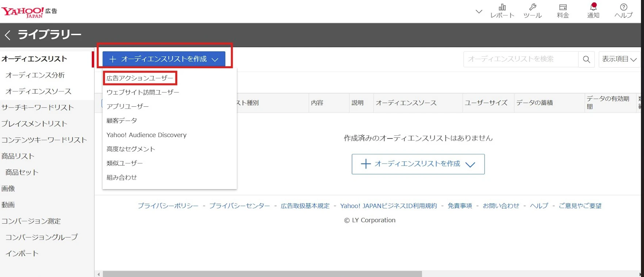Open the 料金 billing icon
This screenshot has width=644, height=277.
(563, 11)
